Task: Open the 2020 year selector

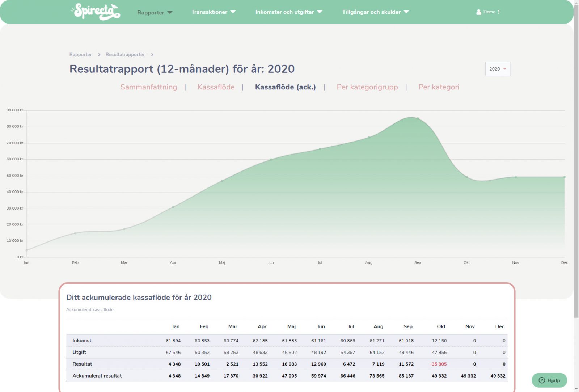Action: (x=498, y=69)
